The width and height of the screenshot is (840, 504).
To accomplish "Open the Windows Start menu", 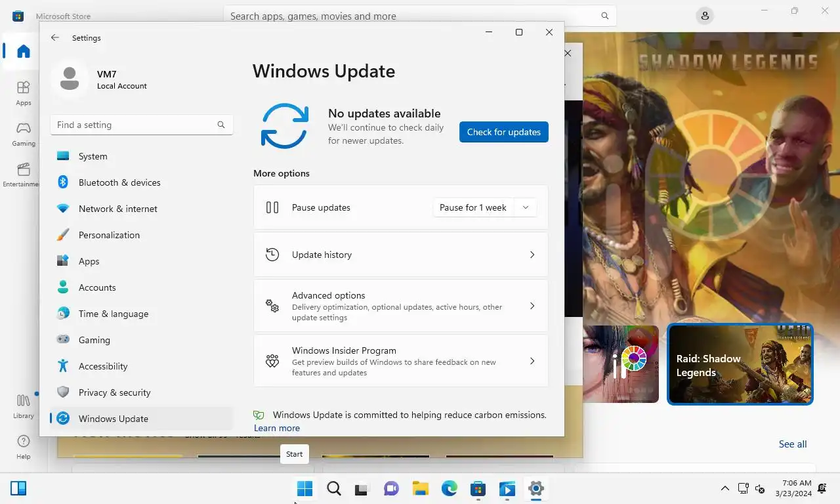I will (305, 488).
